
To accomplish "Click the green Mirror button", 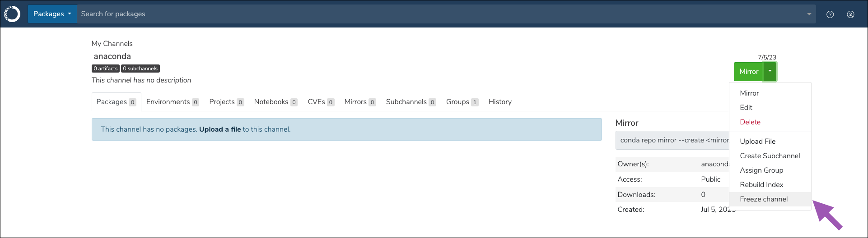I will 749,71.
